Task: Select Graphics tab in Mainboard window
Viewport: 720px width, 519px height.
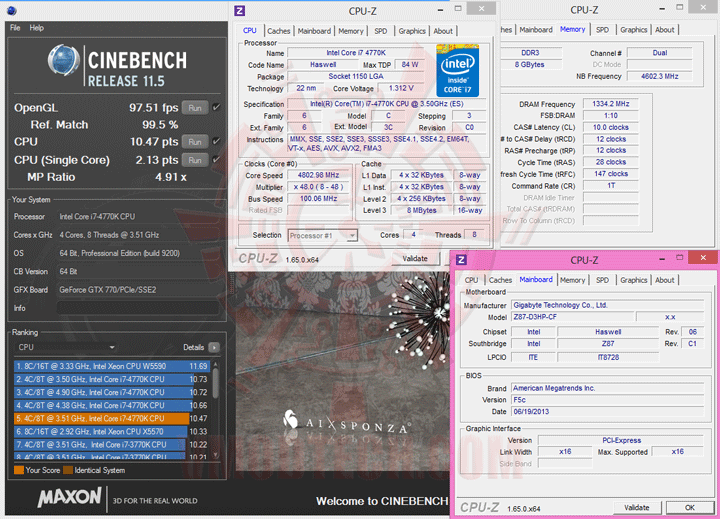Action: coord(634,280)
